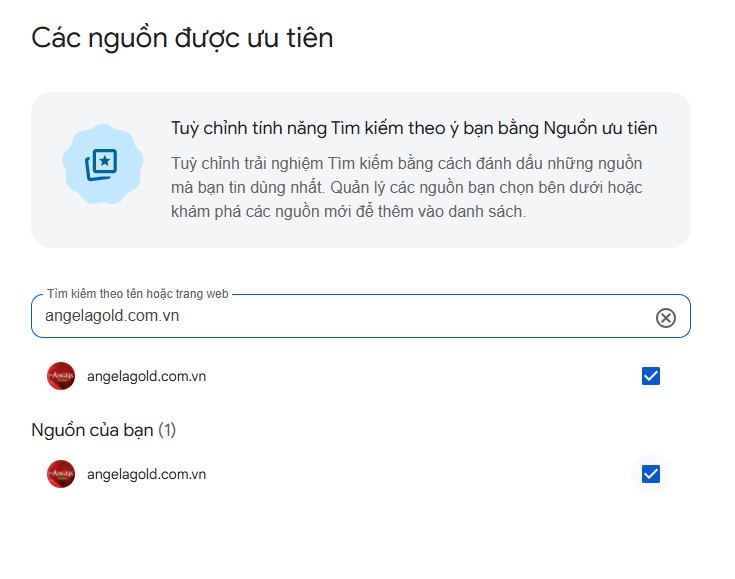The height and width of the screenshot is (579, 735).
Task: Click the starred collection icon in the banner
Action: tap(102, 165)
